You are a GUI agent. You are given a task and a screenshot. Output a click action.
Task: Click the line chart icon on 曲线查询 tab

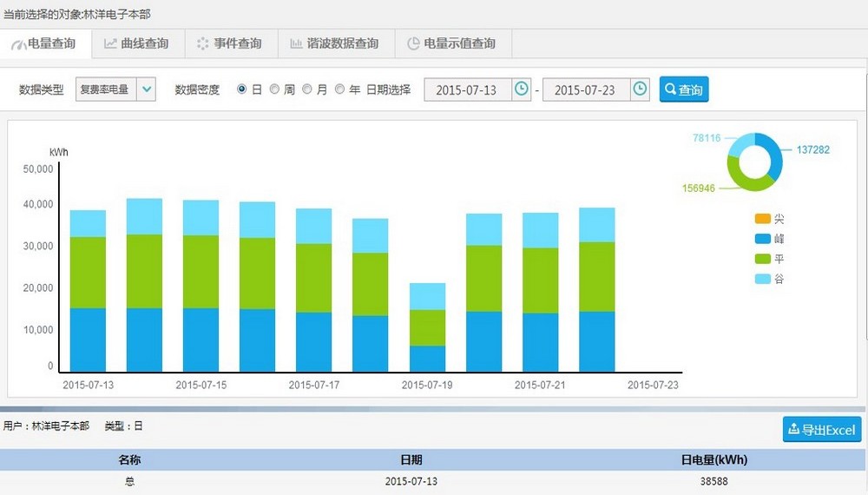(x=110, y=43)
